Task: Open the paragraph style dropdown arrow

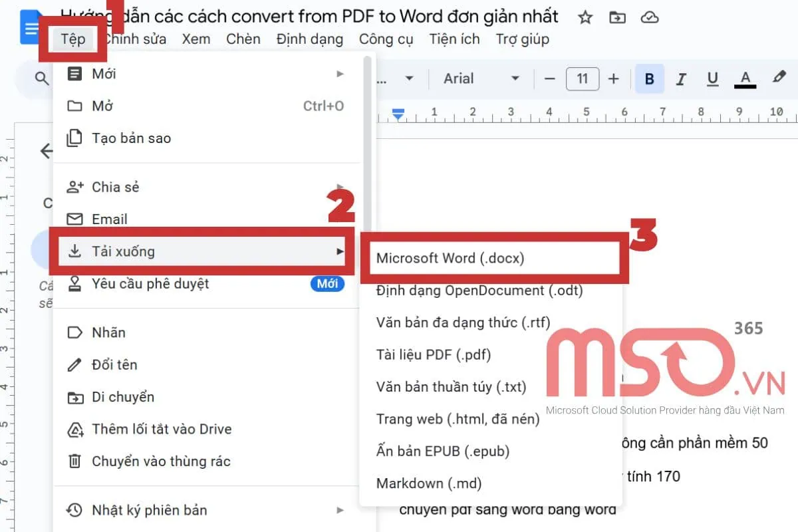Action: click(409, 79)
